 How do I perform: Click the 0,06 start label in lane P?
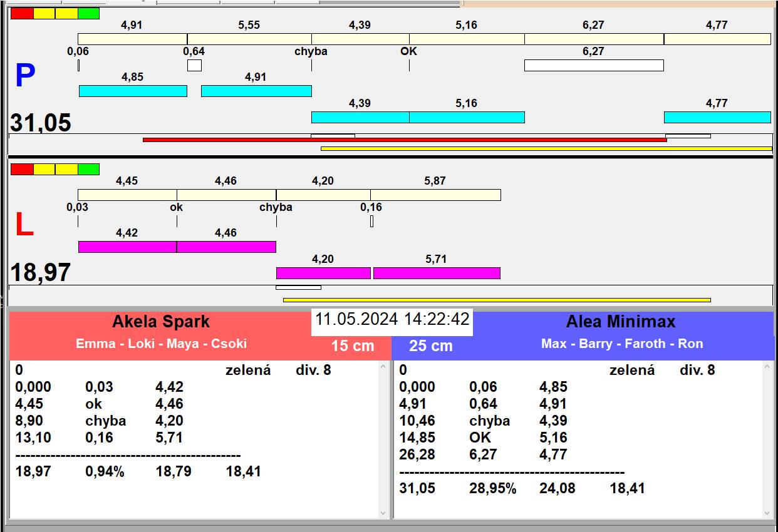tap(78, 51)
